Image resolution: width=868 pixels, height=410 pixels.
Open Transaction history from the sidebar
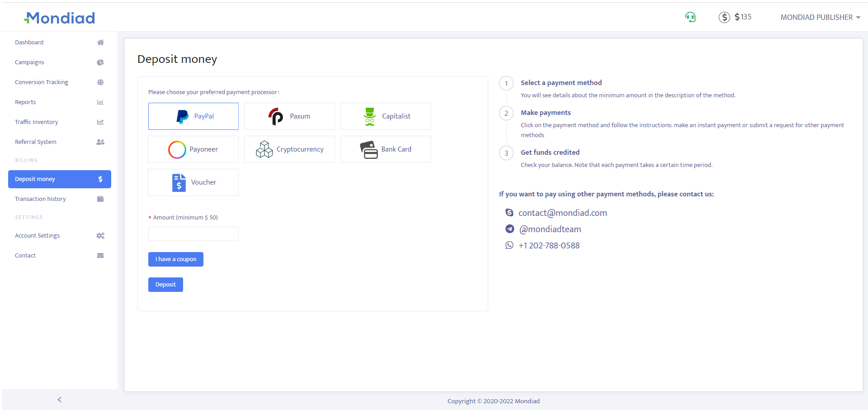40,199
